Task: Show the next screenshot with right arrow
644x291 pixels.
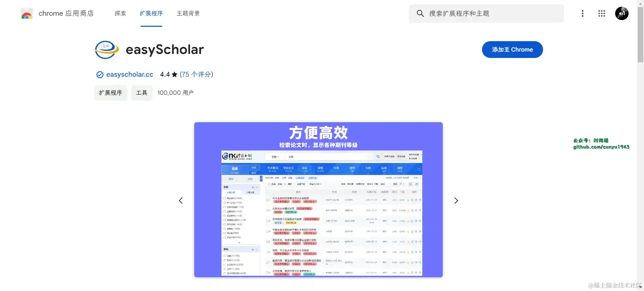Action: click(456, 201)
